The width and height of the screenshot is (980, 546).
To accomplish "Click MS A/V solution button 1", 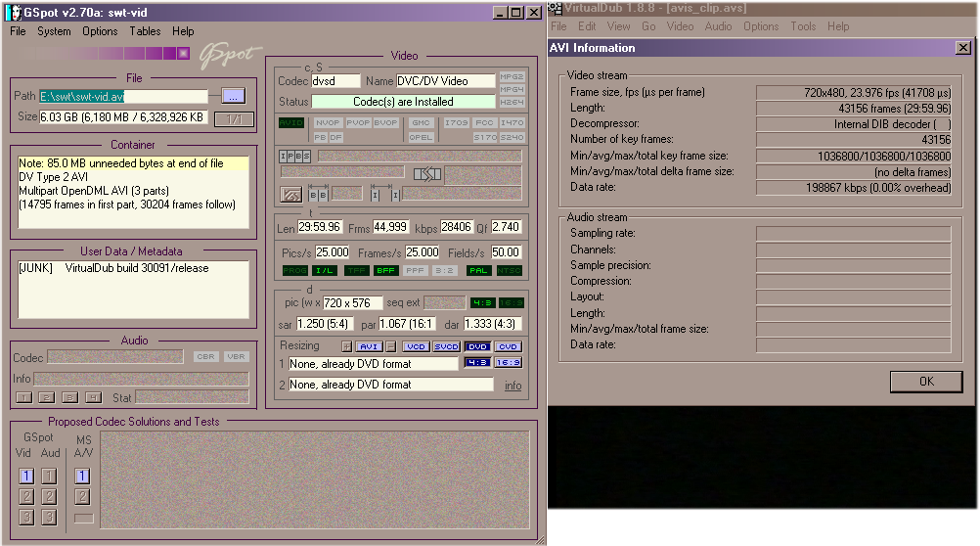I will [x=82, y=476].
